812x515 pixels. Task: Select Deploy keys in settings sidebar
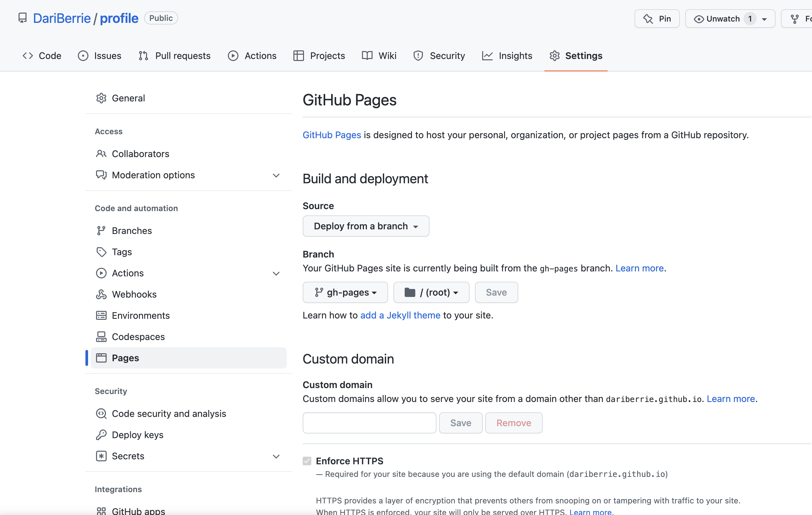(x=189, y=435)
